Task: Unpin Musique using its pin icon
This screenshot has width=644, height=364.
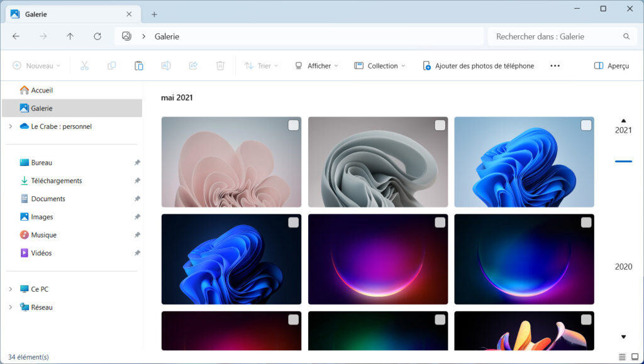Action: [x=137, y=234]
